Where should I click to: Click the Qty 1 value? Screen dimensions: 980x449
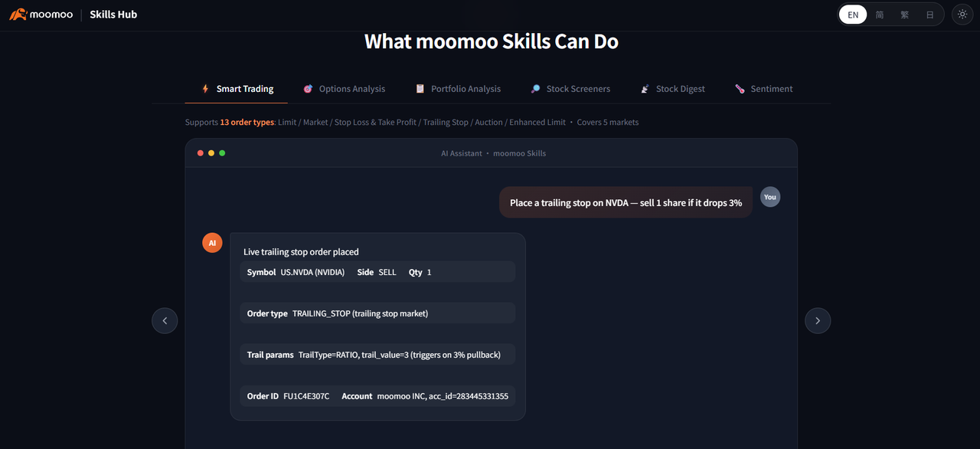pyautogui.click(x=429, y=272)
